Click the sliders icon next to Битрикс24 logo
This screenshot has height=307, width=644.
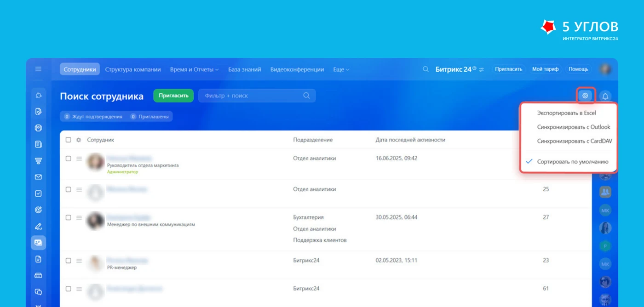[x=482, y=69]
